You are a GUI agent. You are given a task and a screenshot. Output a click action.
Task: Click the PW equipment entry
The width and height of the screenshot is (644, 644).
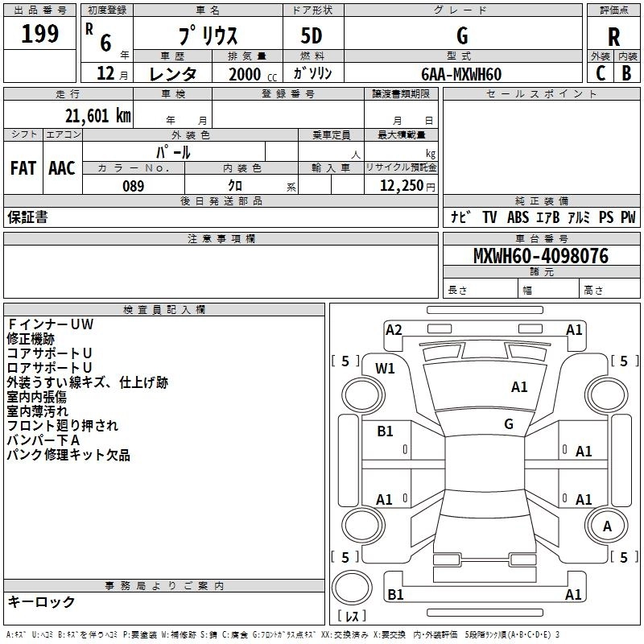(628, 217)
